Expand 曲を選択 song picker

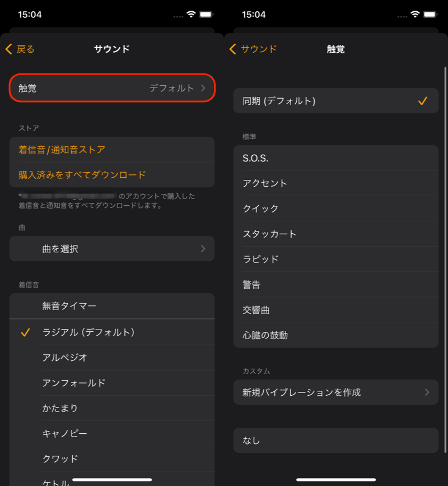pos(112,248)
